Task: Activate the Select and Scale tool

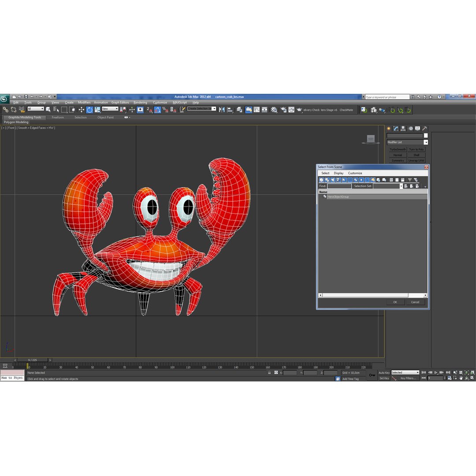Action: (97, 110)
